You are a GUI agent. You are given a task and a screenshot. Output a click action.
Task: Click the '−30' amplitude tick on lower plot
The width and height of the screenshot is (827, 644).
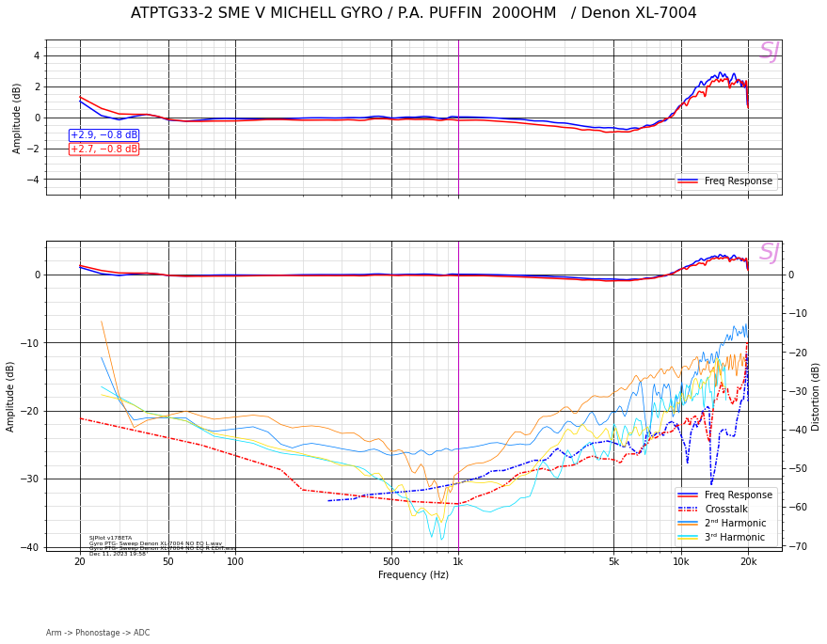tap(30, 479)
